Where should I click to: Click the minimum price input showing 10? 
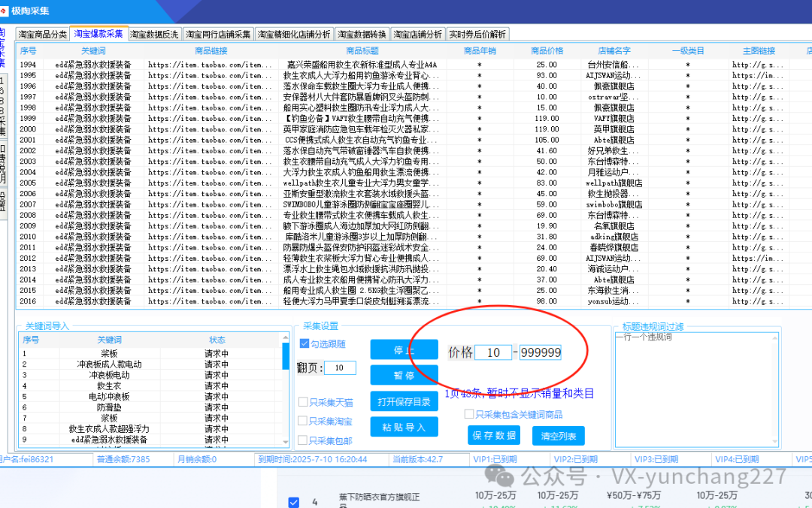(494, 352)
